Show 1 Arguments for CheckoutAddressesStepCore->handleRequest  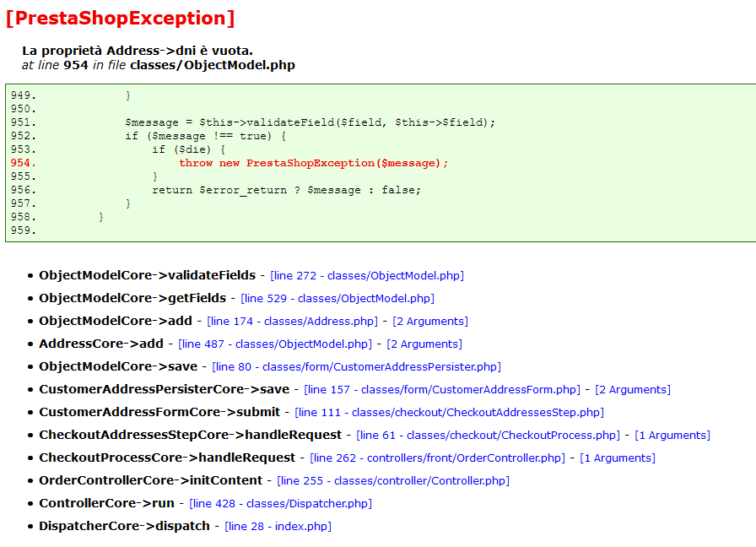click(672, 435)
